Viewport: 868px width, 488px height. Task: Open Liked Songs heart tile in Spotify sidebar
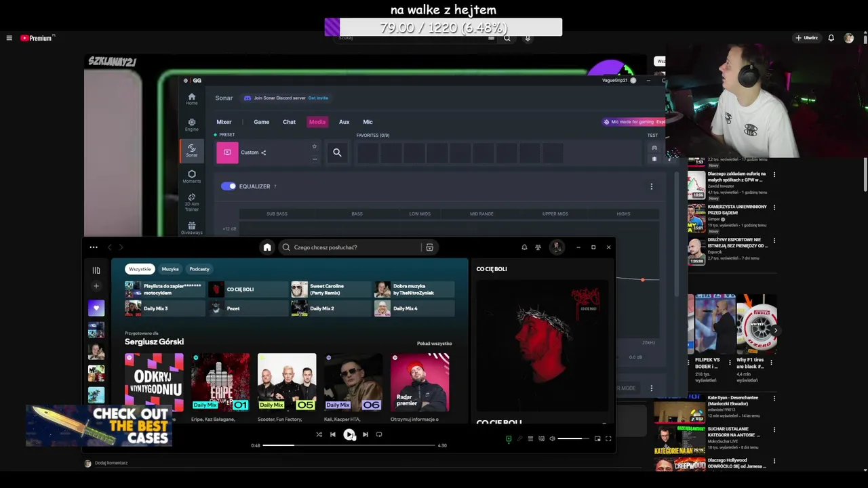point(96,308)
